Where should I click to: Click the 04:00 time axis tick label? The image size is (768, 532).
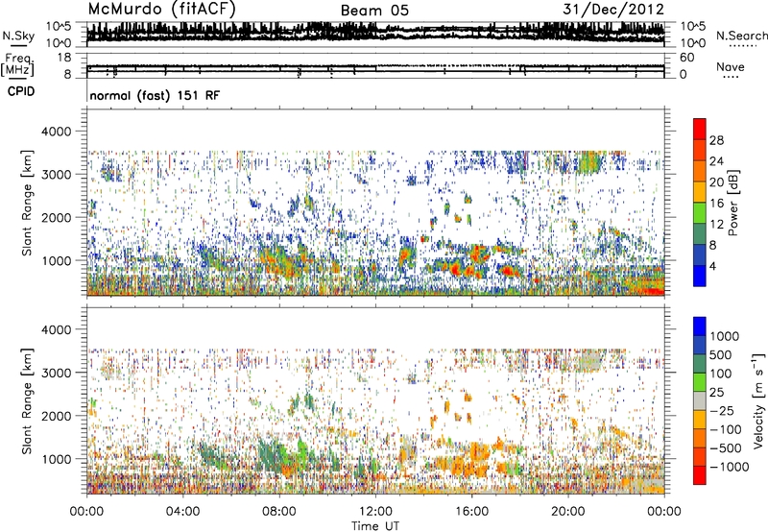click(182, 512)
